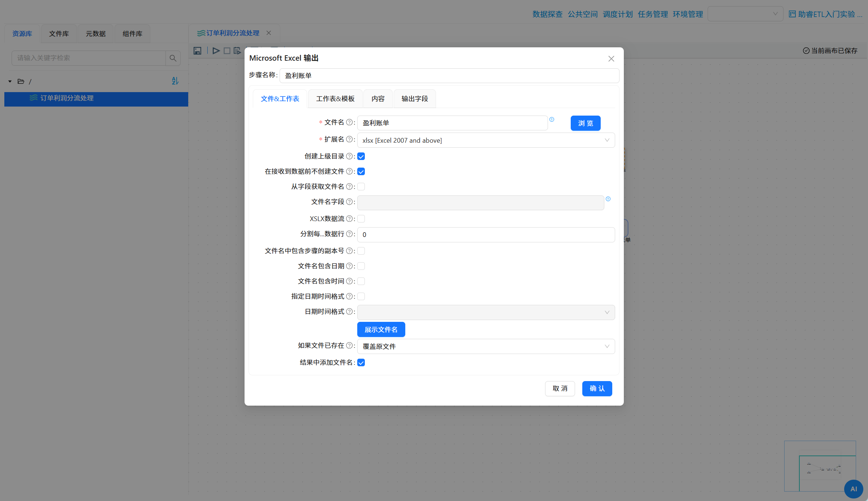Viewport: 868px width, 501px height.
Task: Check 文件名包含日期 checkbox
Action: tap(361, 266)
